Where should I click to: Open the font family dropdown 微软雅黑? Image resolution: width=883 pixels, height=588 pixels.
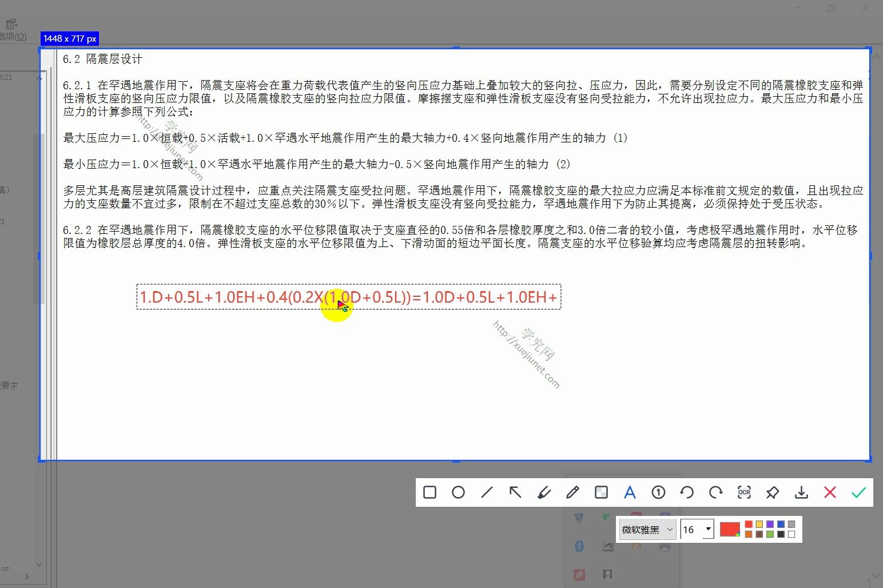(x=647, y=530)
